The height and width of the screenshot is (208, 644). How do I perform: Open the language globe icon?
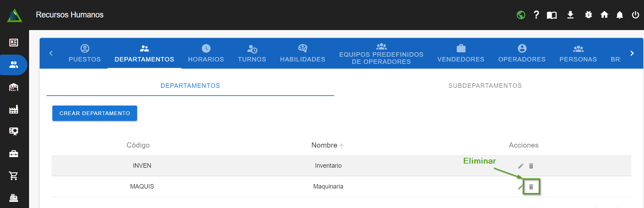521,15
